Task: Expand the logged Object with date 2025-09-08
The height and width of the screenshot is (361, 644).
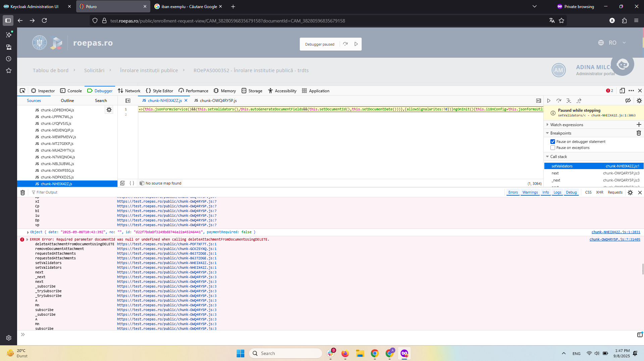Action: click(x=28, y=232)
